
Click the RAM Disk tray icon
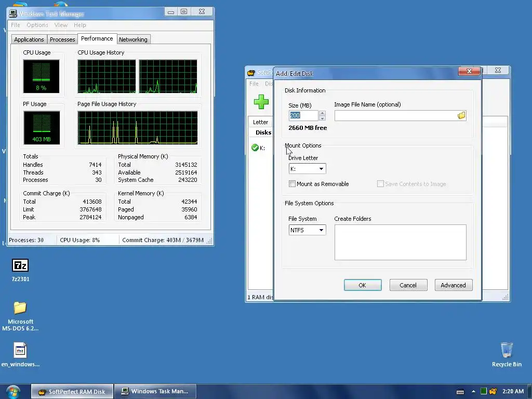[x=493, y=392]
